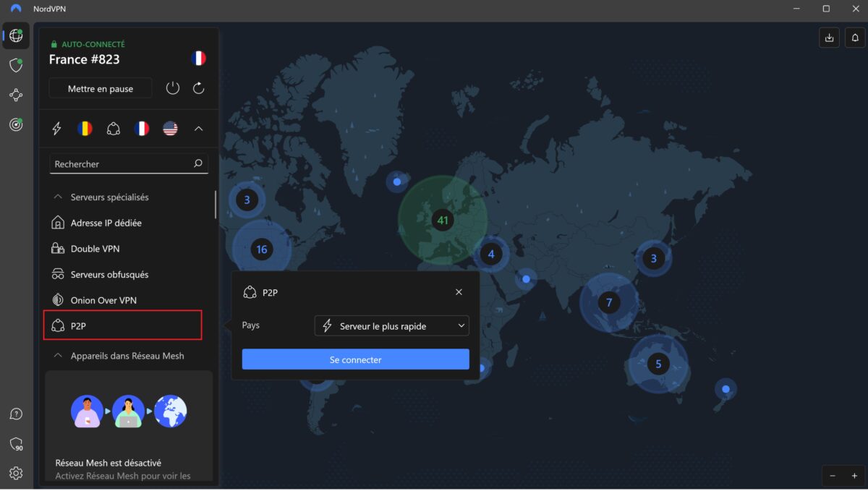Zoom out map with minus button
The width and height of the screenshot is (868, 491).
click(x=833, y=476)
